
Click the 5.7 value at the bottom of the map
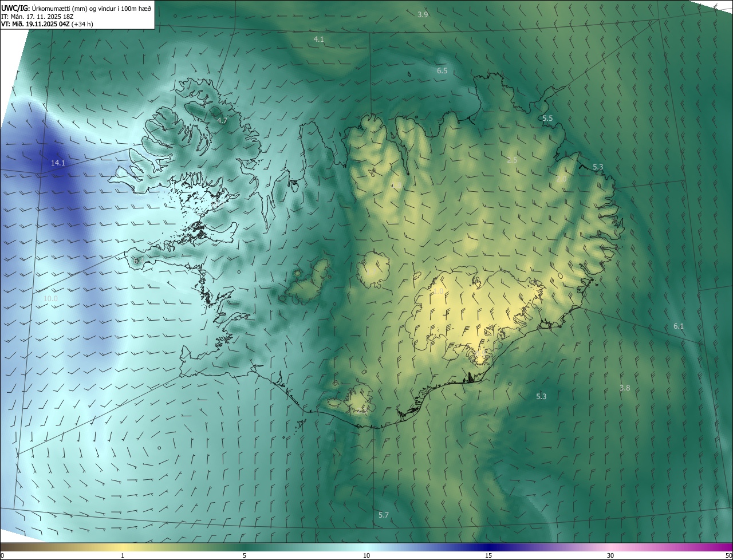(384, 515)
